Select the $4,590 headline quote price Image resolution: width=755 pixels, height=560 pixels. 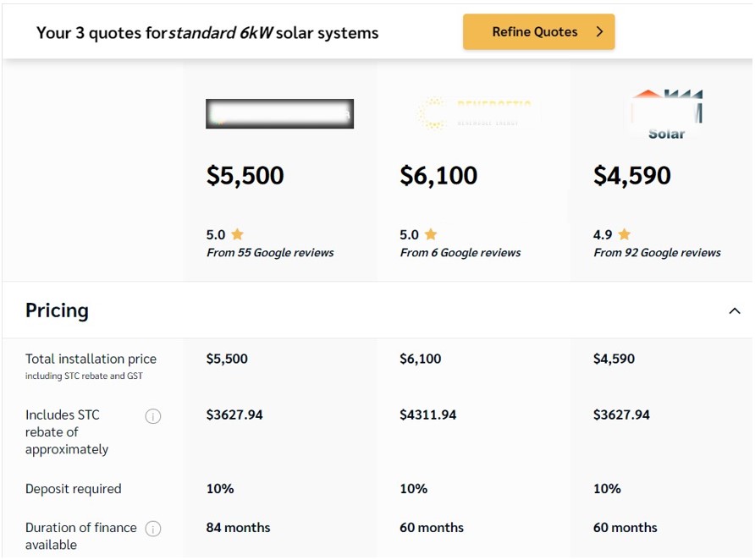632,176
